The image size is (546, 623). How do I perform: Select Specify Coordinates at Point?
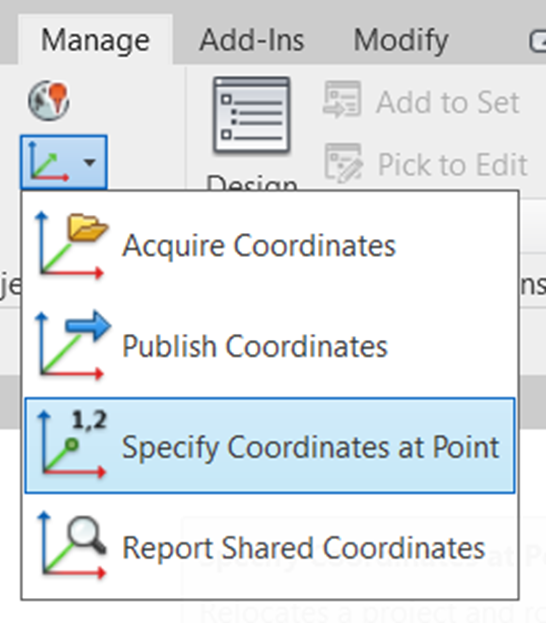[x=270, y=446]
